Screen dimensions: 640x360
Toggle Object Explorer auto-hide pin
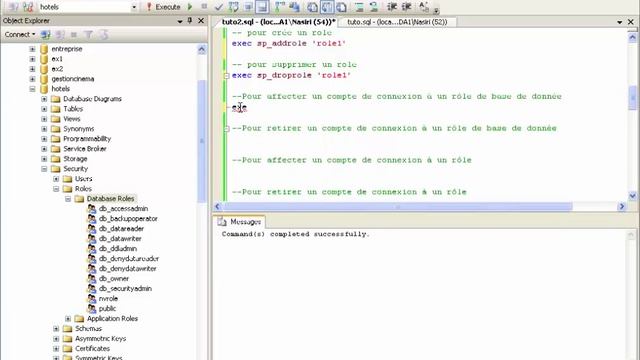click(x=190, y=20)
